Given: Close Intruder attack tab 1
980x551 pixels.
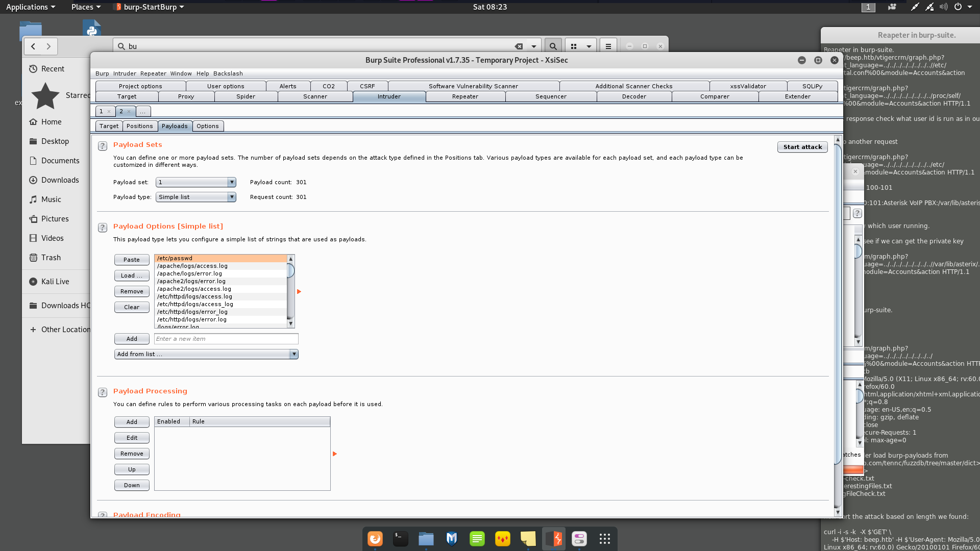Looking at the screenshot, I should click(x=109, y=111).
